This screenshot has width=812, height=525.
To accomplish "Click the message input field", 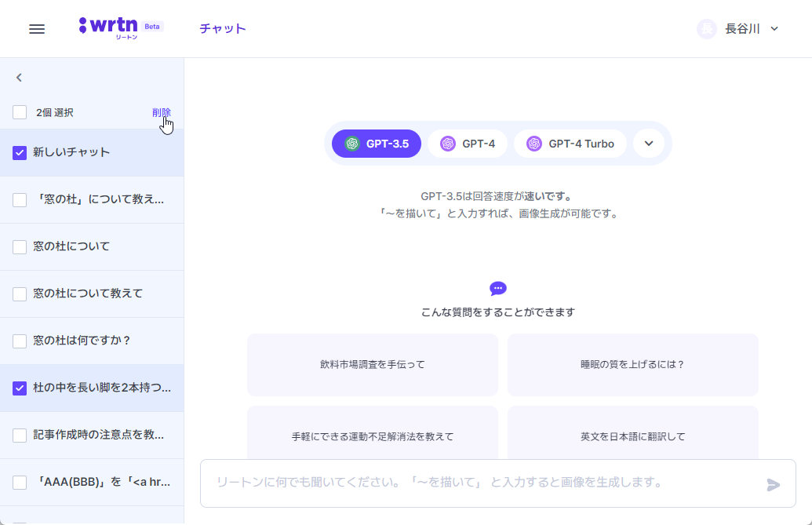I will 471,483.
